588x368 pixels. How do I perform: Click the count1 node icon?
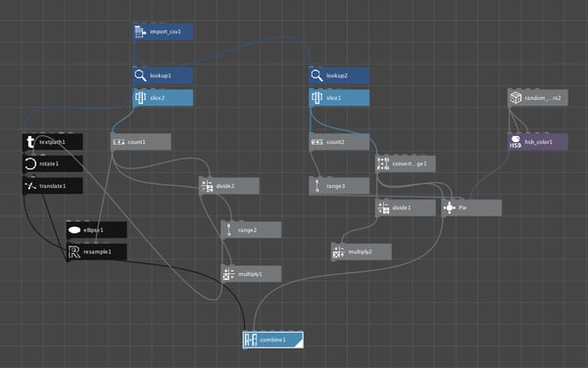(119, 142)
